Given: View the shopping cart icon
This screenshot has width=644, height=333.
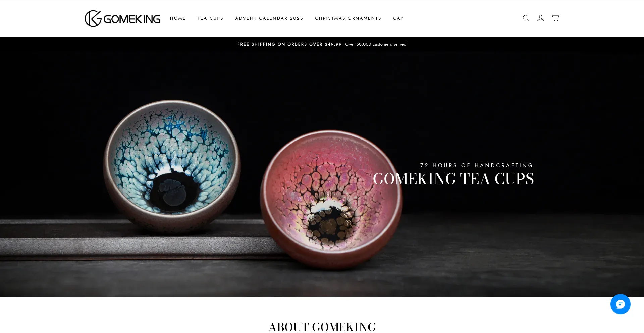Looking at the screenshot, I should click(555, 18).
